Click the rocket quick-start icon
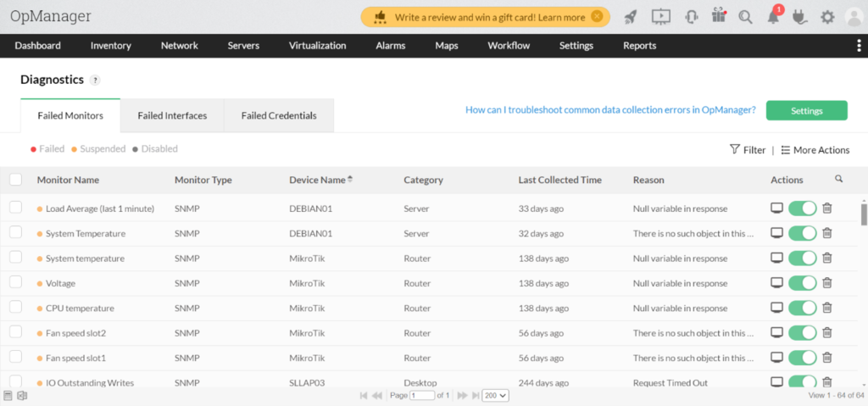Screen dimensions: 868x406 (x=630, y=16)
